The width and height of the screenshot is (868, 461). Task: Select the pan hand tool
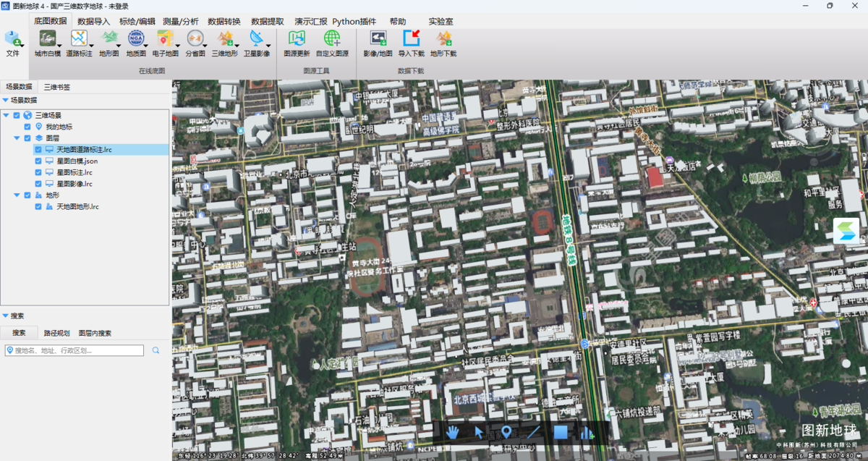tap(453, 433)
